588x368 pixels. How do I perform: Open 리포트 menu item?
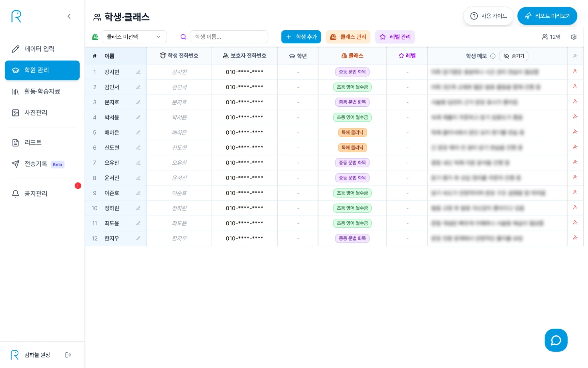tap(42, 142)
